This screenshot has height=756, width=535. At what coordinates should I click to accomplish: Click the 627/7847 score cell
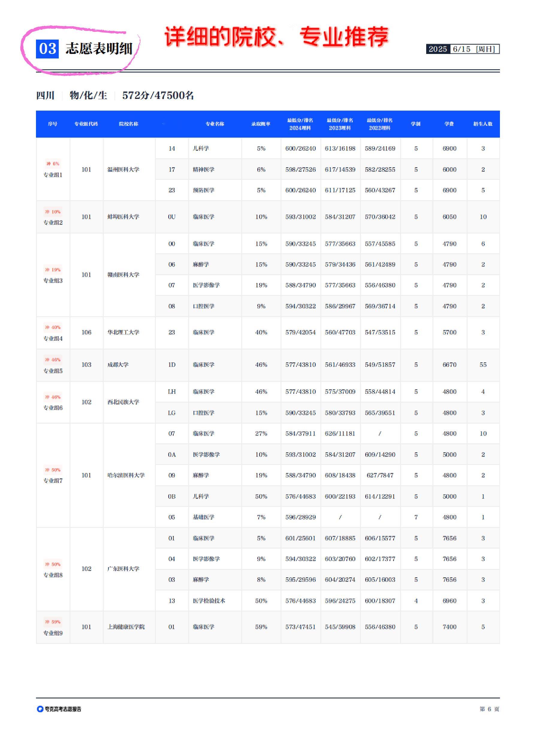click(380, 475)
